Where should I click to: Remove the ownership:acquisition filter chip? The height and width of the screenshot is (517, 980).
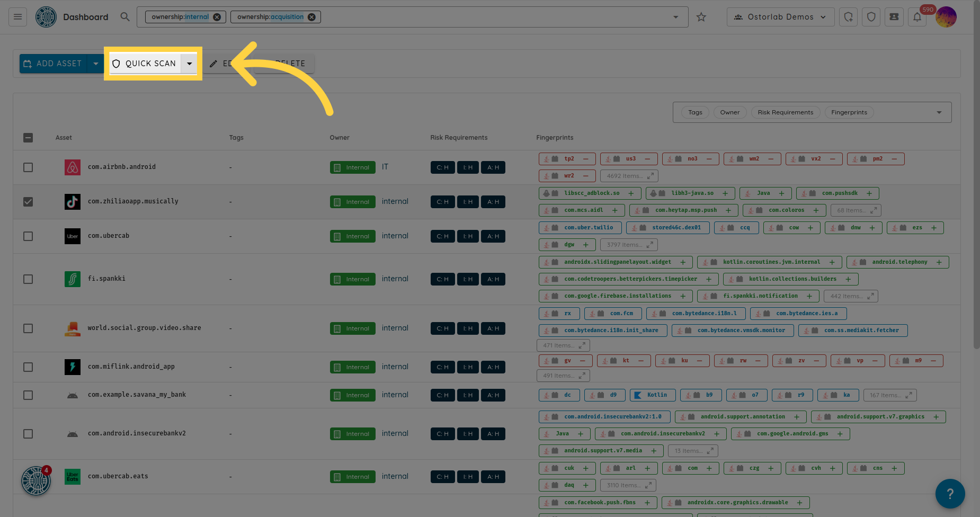click(x=311, y=17)
